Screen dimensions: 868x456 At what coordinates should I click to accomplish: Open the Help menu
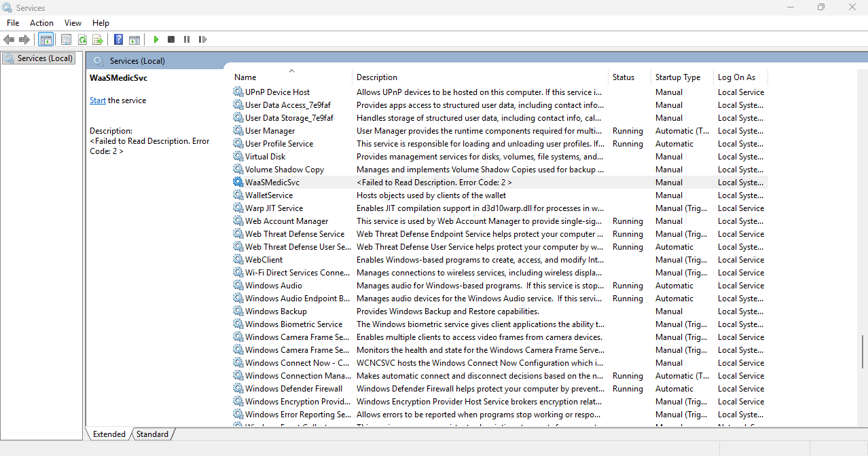(x=101, y=23)
